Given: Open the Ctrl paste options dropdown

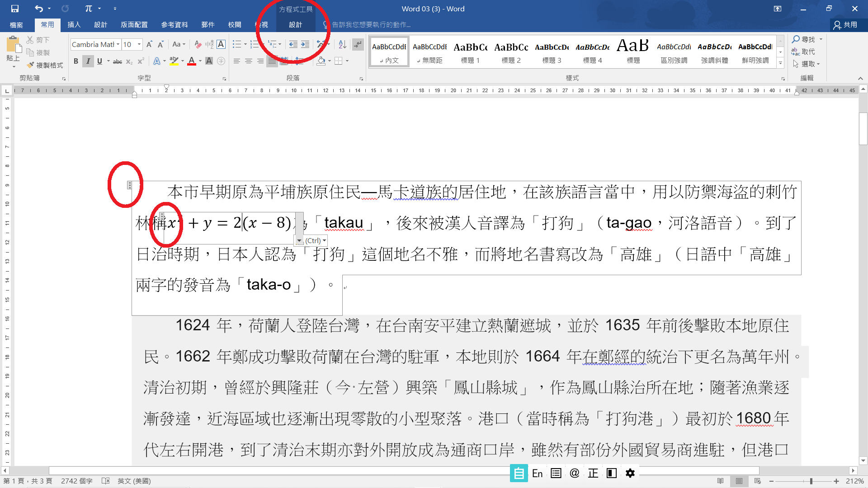Looking at the screenshot, I should pos(316,241).
